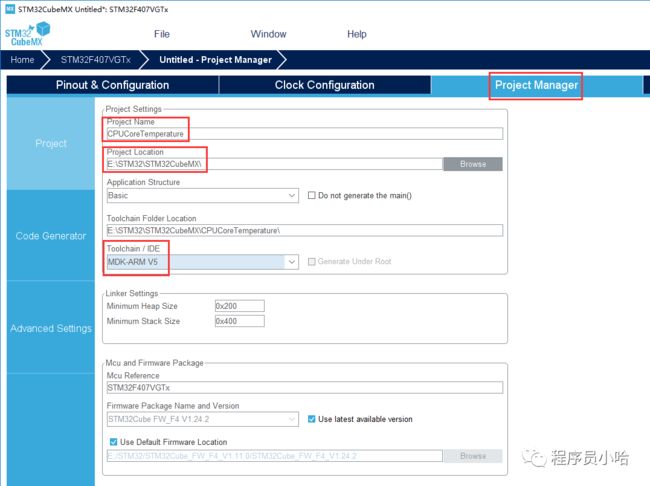This screenshot has height=486, width=650.
Task: Switch to Pinout & Configuration tab
Action: pyautogui.click(x=112, y=85)
